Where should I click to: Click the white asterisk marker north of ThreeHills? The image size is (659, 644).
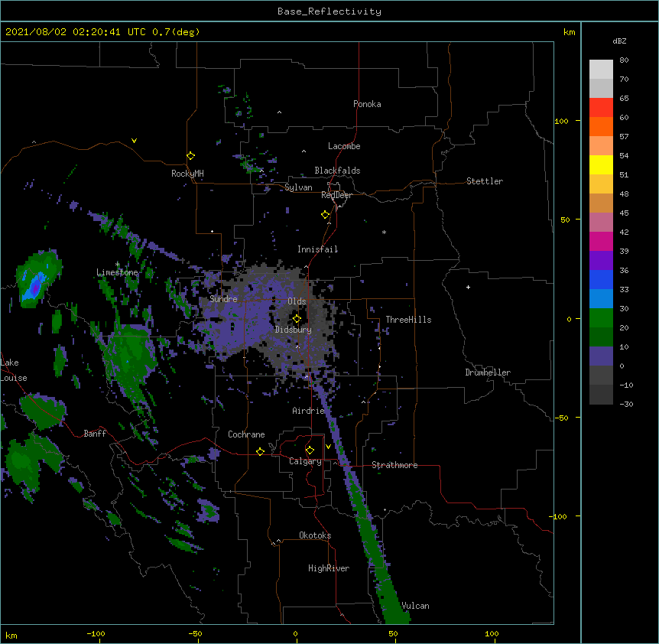(x=384, y=232)
